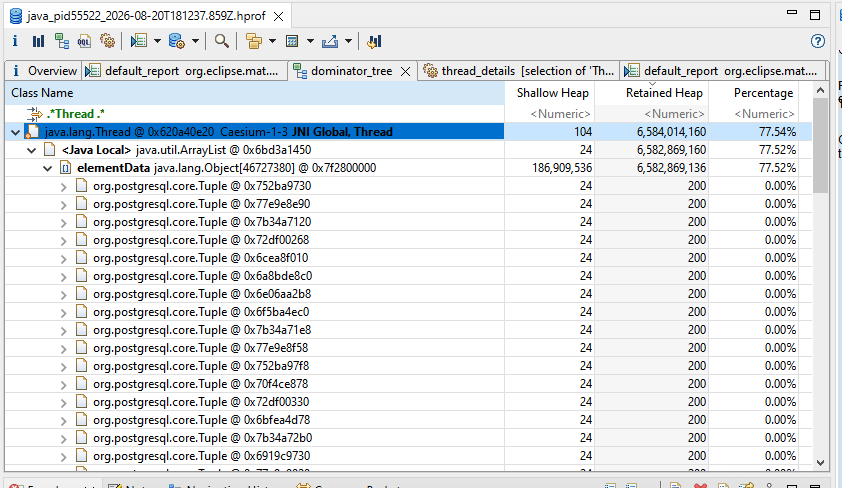Collapse java.lang.Thread Caesium-1-3 node
The width and height of the screenshot is (842, 488).
coord(16,132)
